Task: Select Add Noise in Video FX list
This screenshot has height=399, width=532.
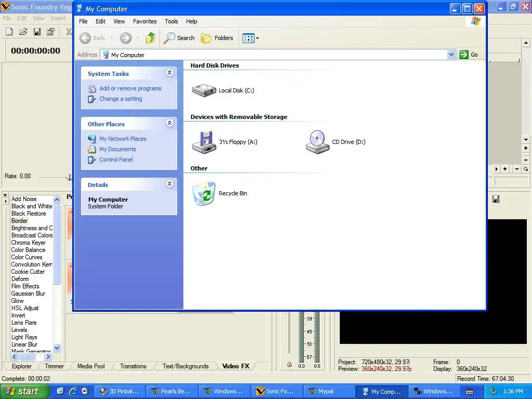Action: (24, 199)
